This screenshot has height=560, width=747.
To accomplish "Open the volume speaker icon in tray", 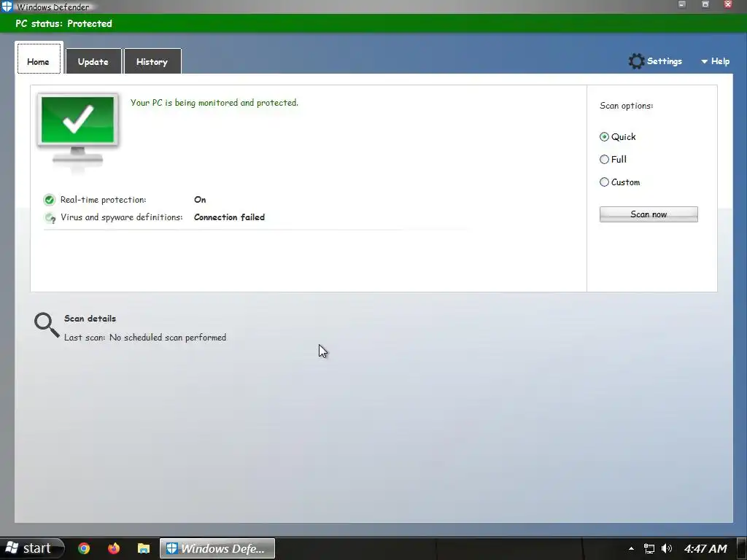I will tap(667, 548).
